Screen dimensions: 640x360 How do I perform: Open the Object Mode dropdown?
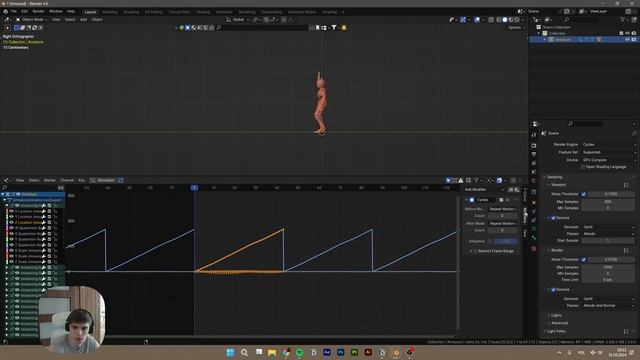point(31,20)
